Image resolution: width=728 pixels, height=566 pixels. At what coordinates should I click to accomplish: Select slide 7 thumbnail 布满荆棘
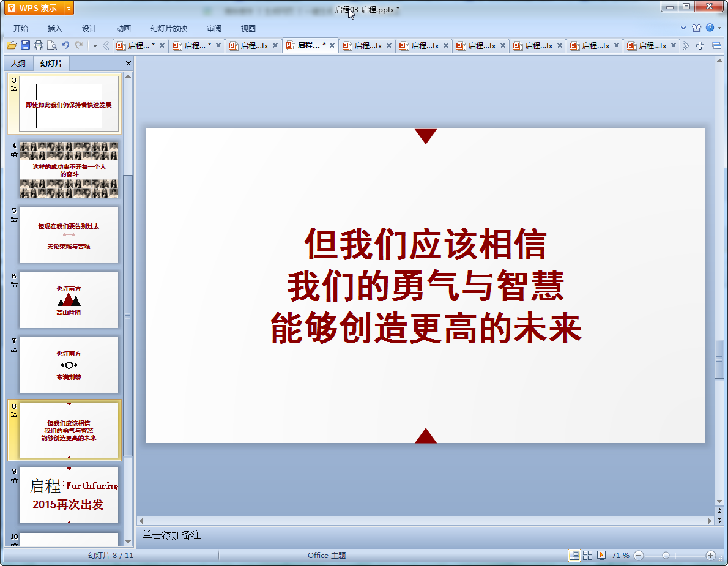[69, 365]
